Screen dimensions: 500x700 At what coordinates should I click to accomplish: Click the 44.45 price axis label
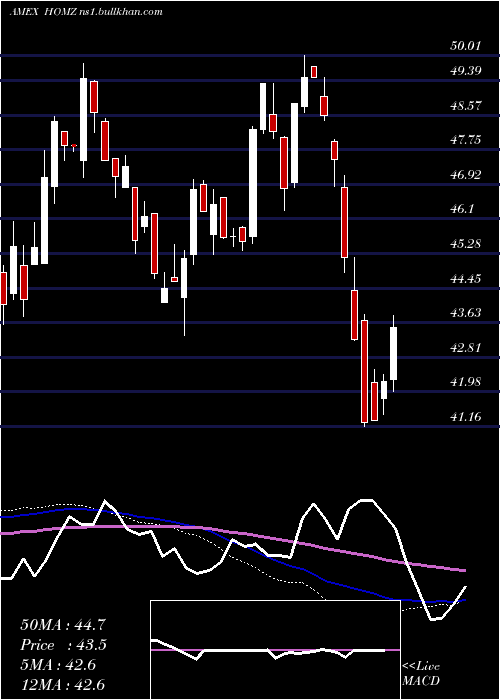point(465,279)
